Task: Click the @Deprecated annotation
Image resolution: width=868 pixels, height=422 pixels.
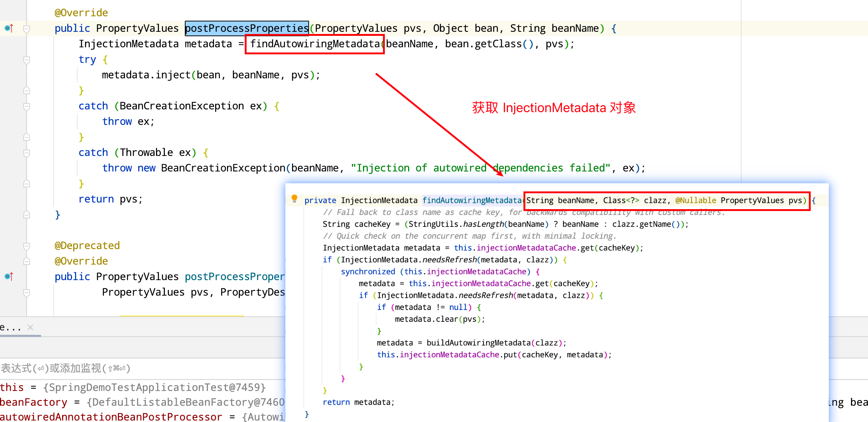Action: (x=87, y=246)
